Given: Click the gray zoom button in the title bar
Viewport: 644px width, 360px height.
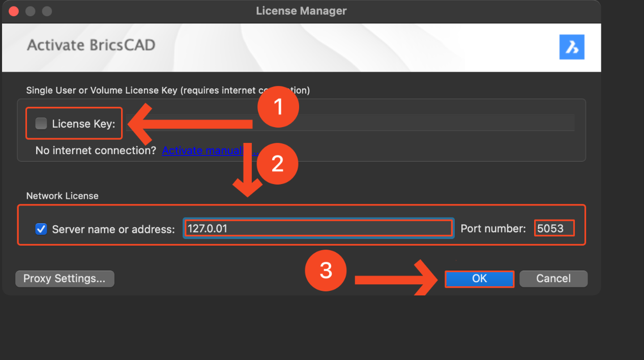Looking at the screenshot, I should (x=46, y=11).
